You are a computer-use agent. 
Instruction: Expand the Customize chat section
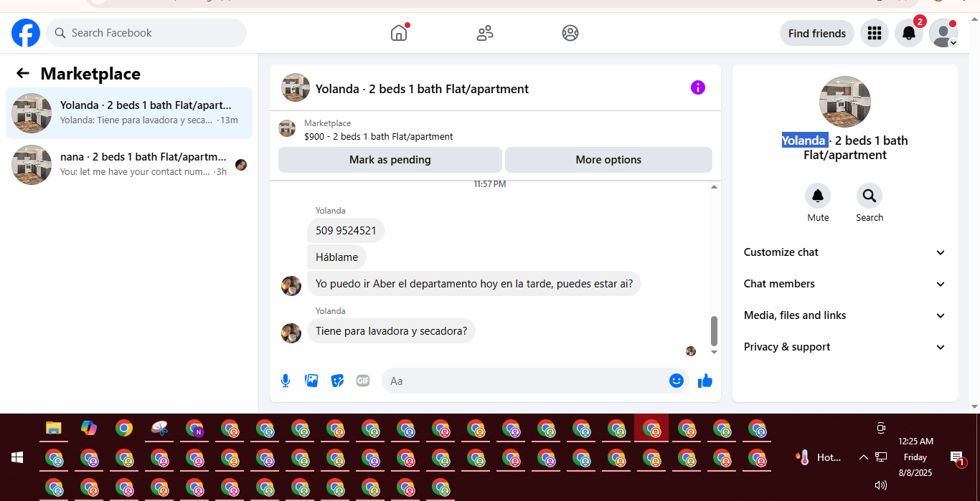[844, 252]
